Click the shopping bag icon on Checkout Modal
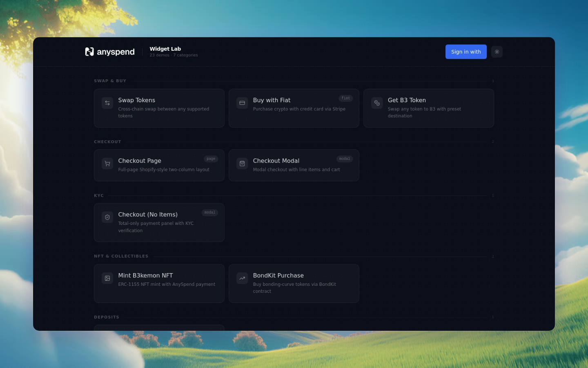 (242, 164)
